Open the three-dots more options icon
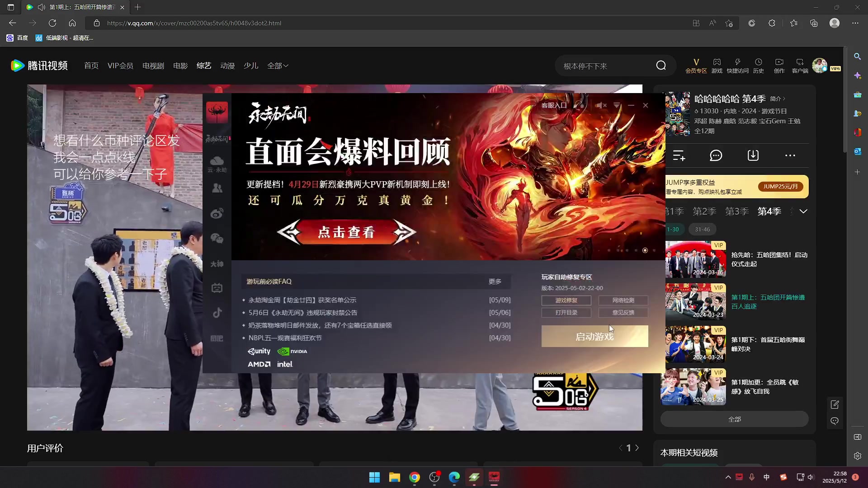Image resolution: width=868 pixels, height=488 pixels. 790,156
